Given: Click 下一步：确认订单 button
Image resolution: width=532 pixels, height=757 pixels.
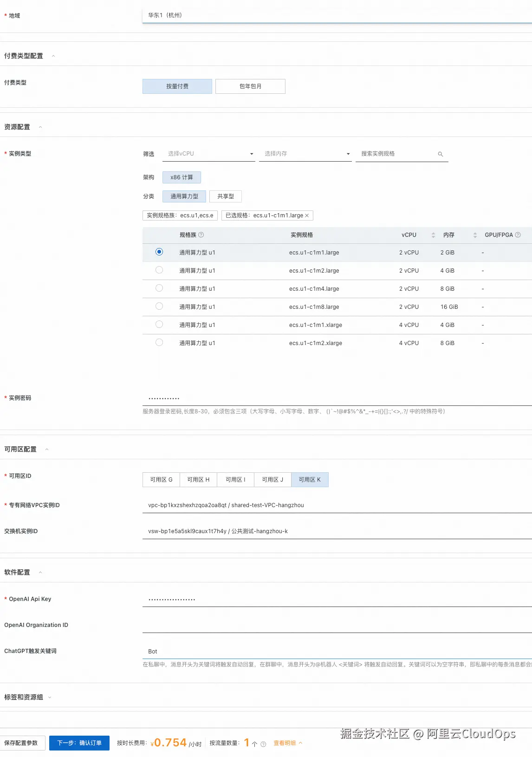Looking at the screenshot, I should pos(79,743).
